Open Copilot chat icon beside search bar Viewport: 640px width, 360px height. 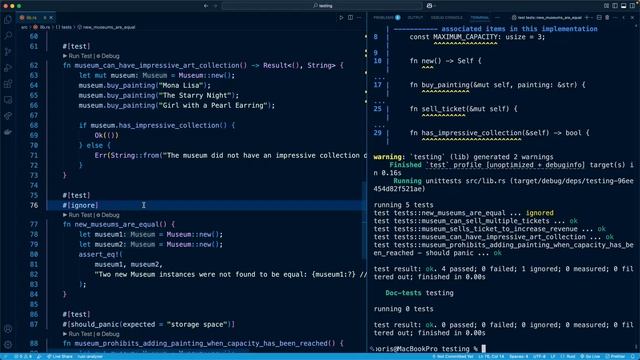click(429, 6)
